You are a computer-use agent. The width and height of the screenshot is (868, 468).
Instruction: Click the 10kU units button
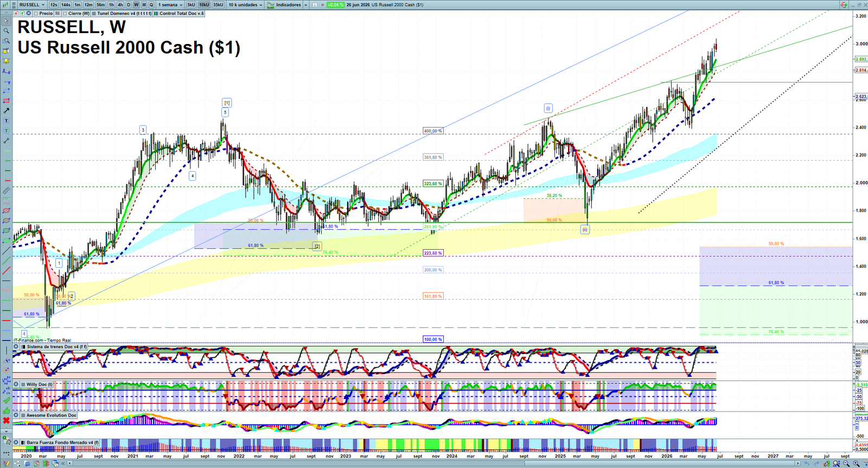[x=204, y=5]
